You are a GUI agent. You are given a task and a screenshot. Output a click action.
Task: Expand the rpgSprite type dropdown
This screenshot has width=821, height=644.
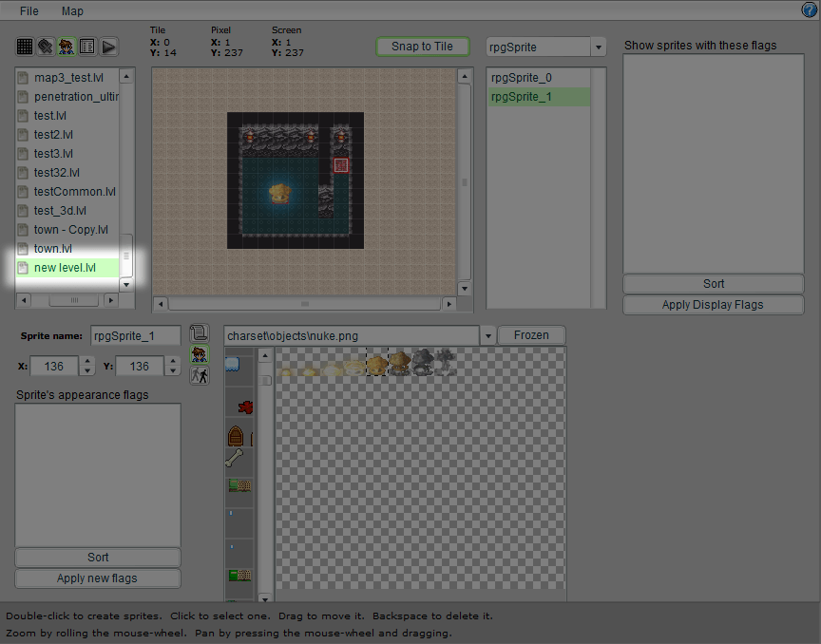(598, 47)
